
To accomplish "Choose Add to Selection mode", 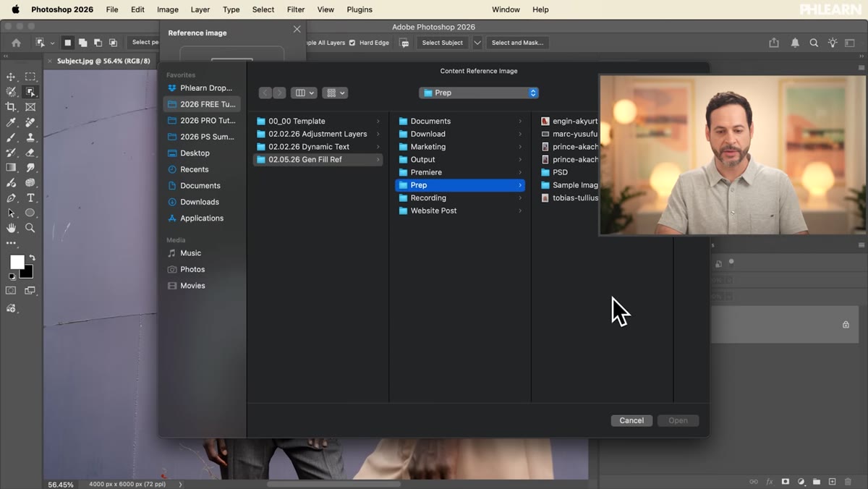I will click(83, 43).
